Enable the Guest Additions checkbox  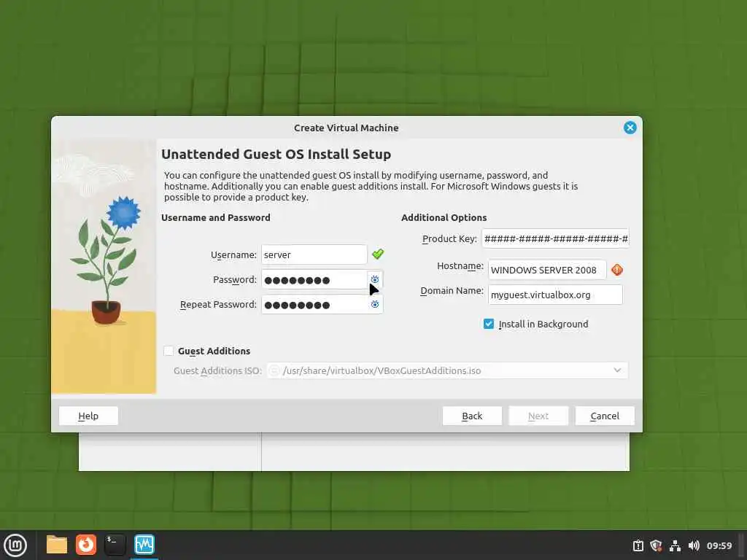tap(169, 351)
